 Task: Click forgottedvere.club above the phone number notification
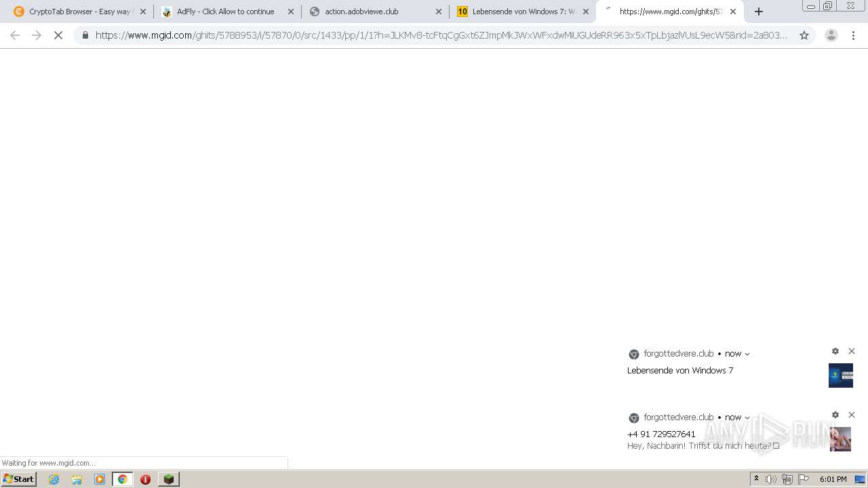[679, 418]
